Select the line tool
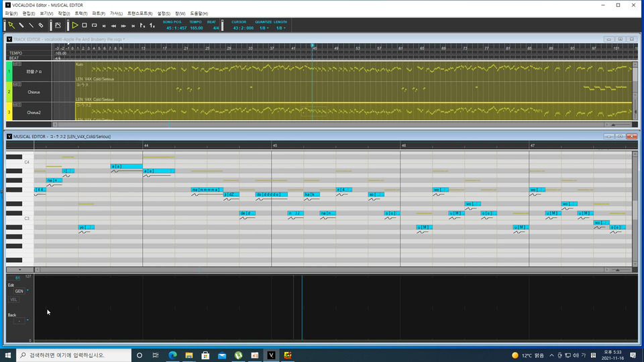 point(31,25)
